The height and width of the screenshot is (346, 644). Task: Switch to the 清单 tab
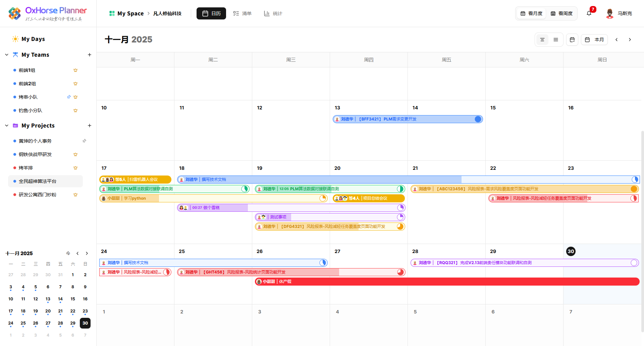click(x=242, y=13)
